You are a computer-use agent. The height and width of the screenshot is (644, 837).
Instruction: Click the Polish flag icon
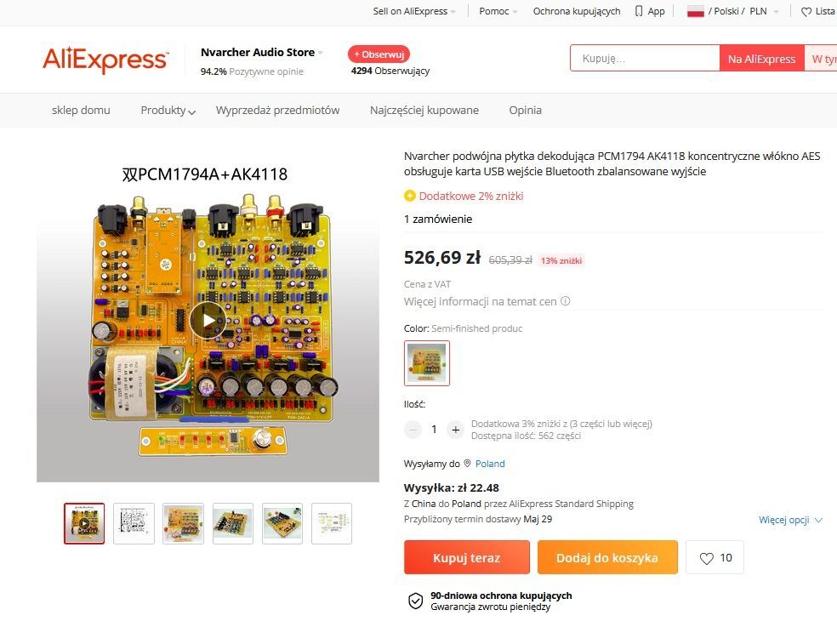click(695, 11)
